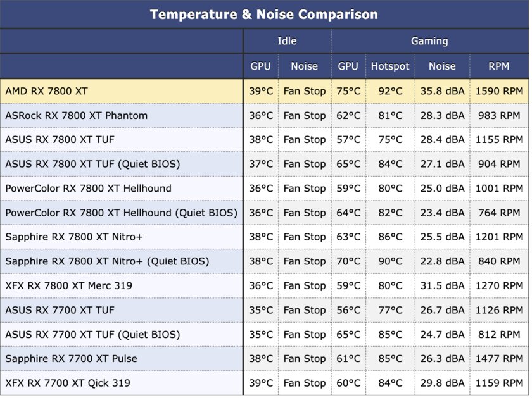Screen dimensions: 532x398
Task: Click the 764 RPM cell
Action: point(499,213)
